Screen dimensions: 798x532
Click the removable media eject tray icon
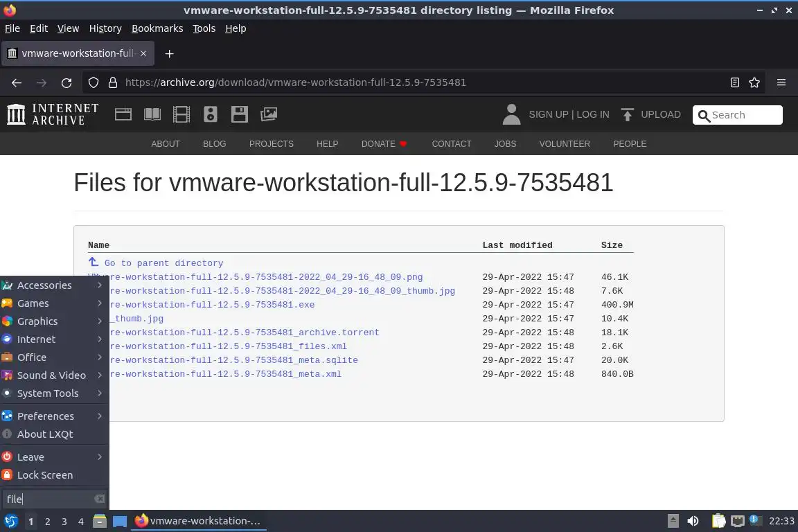(x=673, y=521)
